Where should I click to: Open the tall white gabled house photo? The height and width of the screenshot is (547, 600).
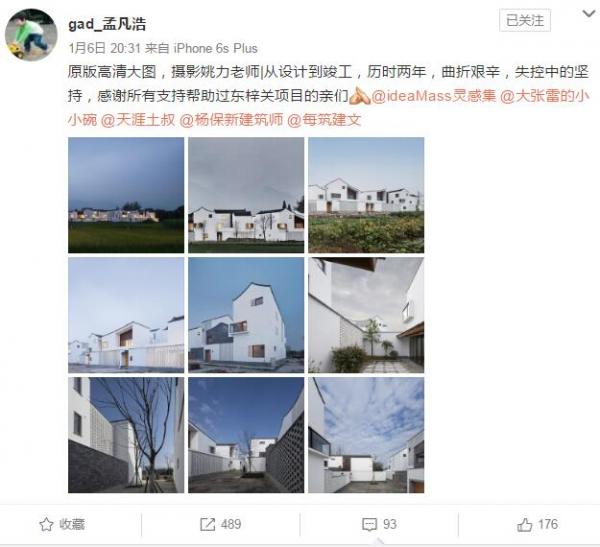pos(246,315)
